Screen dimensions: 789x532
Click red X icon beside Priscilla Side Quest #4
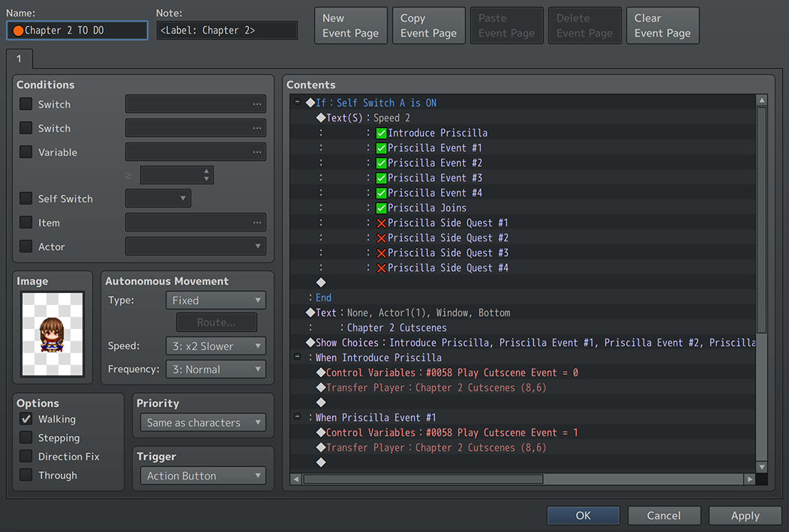point(381,268)
